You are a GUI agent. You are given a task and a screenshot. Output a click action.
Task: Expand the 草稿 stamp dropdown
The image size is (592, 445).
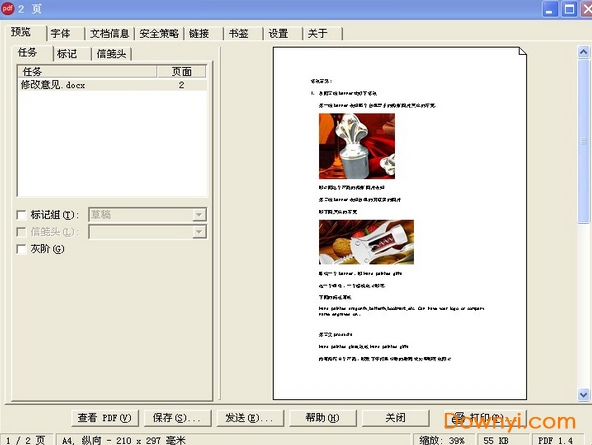point(199,215)
